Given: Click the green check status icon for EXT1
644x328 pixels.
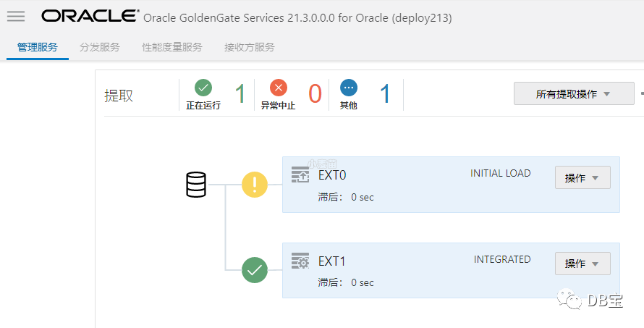Looking at the screenshot, I should tap(255, 271).
